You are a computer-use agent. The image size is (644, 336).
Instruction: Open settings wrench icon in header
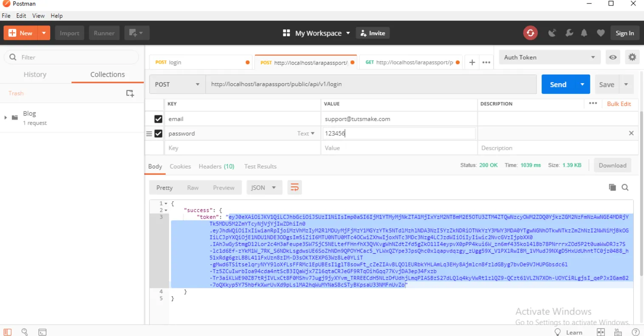click(569, 33)
